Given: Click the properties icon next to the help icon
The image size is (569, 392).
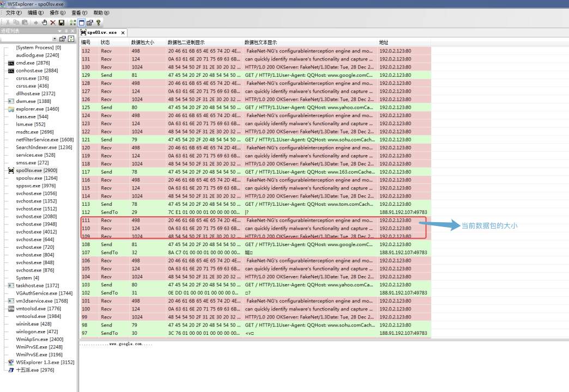Looking at the screenshot, I should tap(90, 22).
